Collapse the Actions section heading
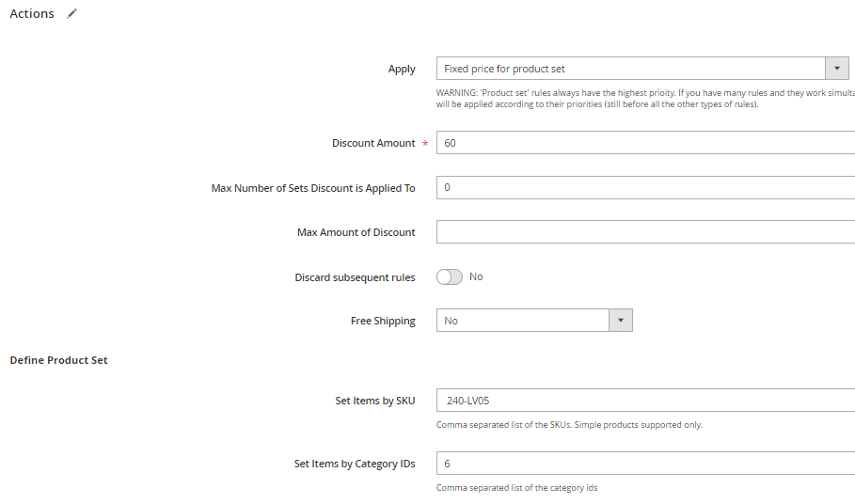855x504 pixels. pos(32,14)
